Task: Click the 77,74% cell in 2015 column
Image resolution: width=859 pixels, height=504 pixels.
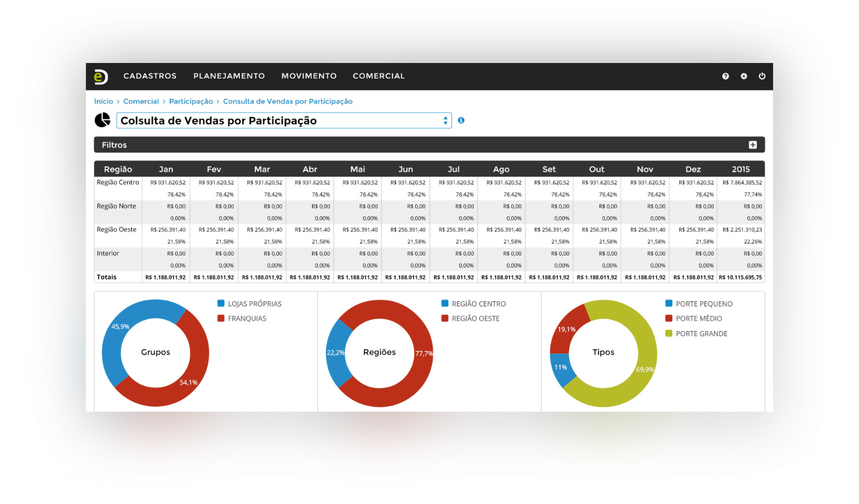Action: tap(753, 195)
